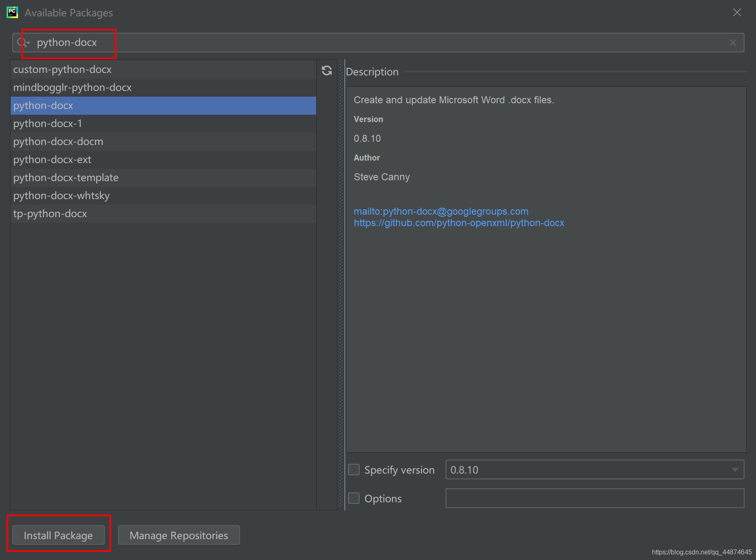
Task: Open the search options magnifier icon
Action: pyautogui.click(x=23, y=42)
